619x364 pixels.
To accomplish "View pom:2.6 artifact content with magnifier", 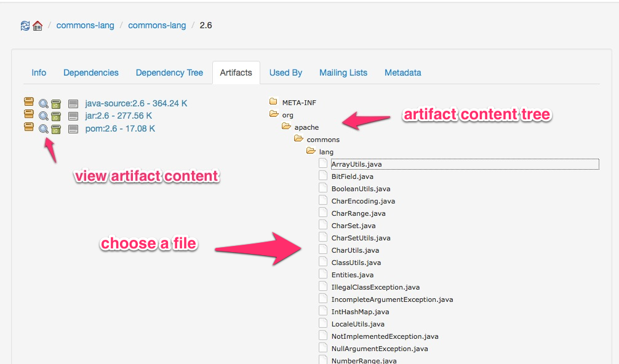I will pos(44,129).
